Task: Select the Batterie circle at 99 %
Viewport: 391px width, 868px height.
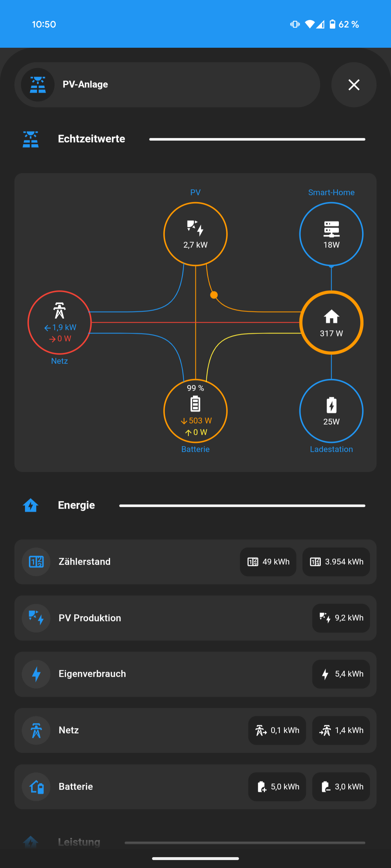Action: click(x=195, y=411)
